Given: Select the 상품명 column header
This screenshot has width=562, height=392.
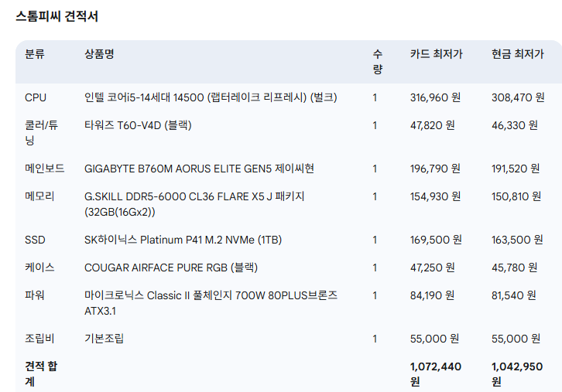Looking at the screenshot, I should tap(99, 54).
